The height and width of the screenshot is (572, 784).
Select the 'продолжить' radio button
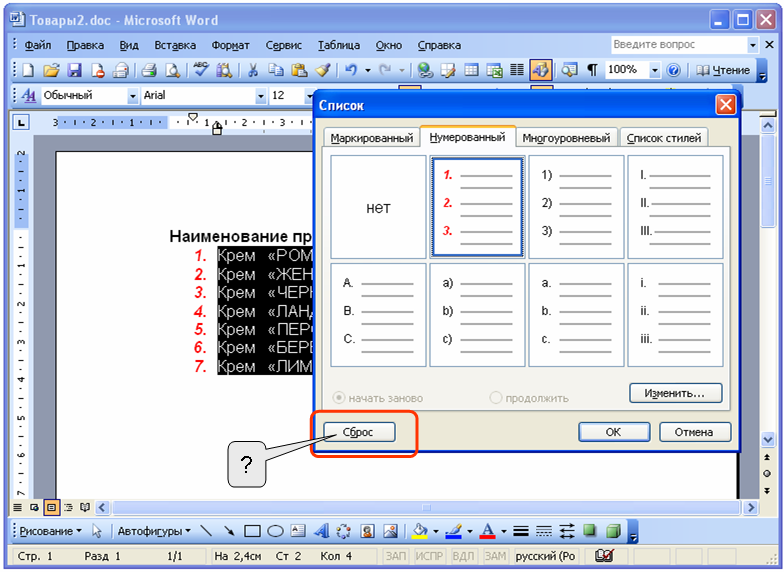coord(496,397)
